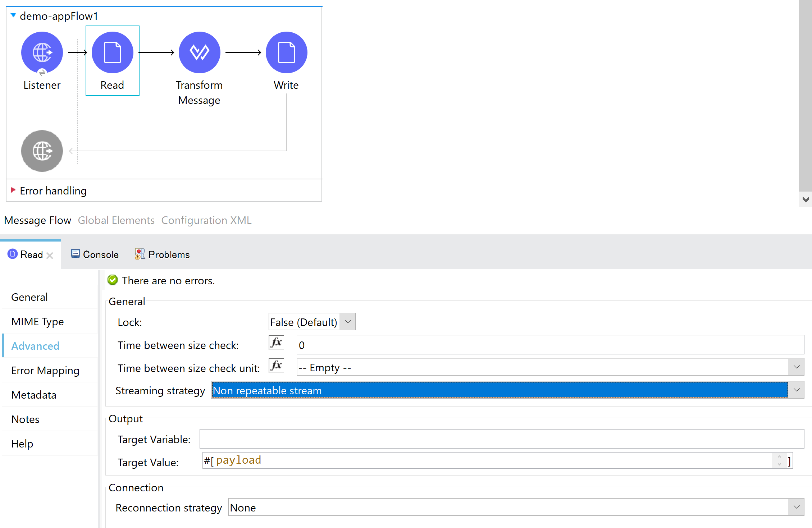Toggle fx expression for size check unit

click(x=276, y=366)
